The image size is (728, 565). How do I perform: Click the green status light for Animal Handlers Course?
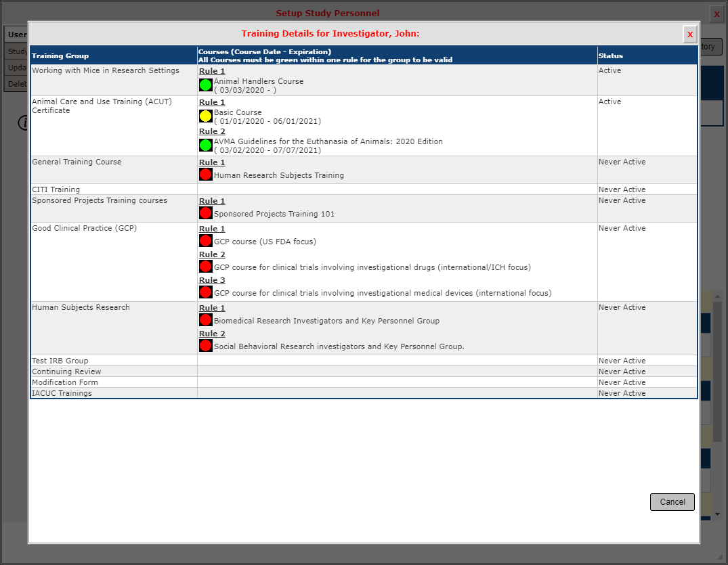click(206, 85)
